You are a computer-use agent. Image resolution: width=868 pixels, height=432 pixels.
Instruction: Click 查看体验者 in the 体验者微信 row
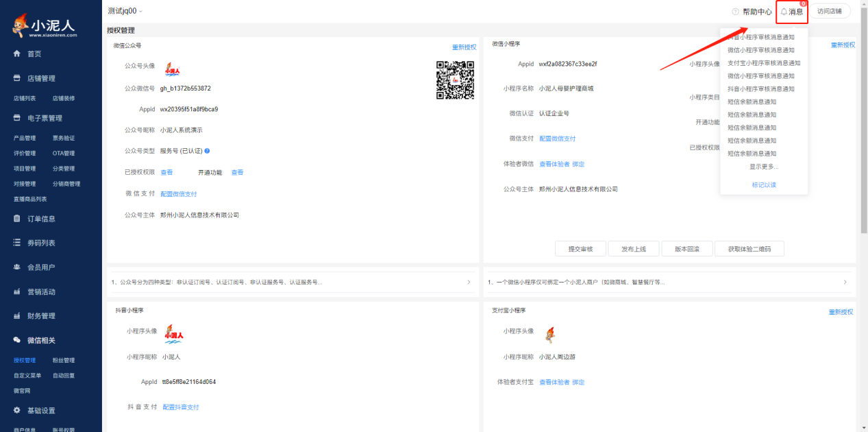554,164
